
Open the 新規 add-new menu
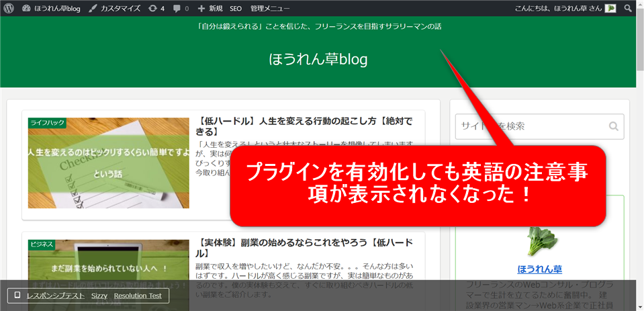pos(210,8)
